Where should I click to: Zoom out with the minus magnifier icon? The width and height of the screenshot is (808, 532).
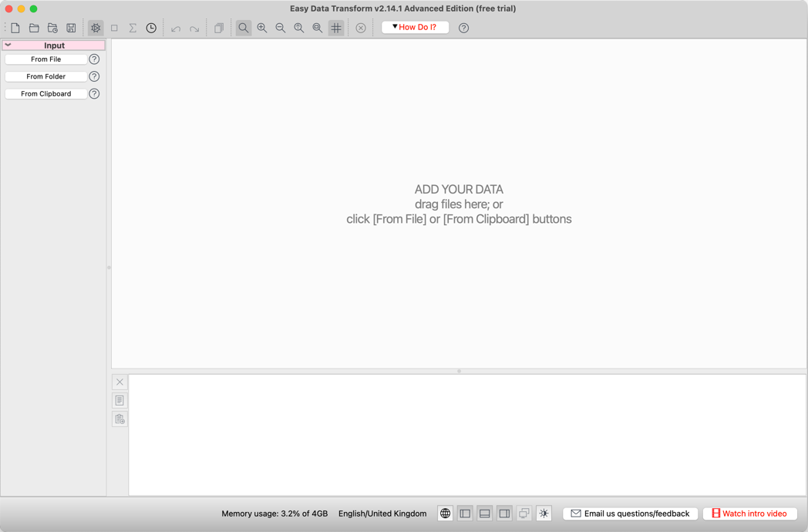tap(281, 28)
